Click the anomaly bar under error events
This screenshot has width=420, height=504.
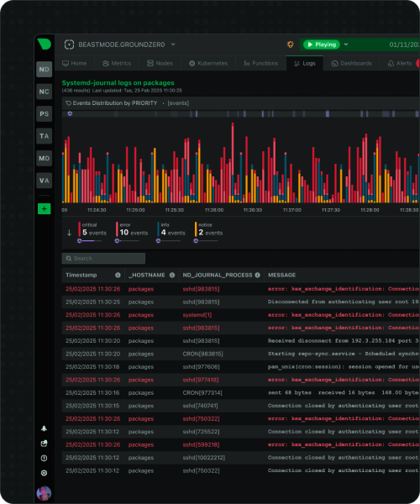pos(127,241)
